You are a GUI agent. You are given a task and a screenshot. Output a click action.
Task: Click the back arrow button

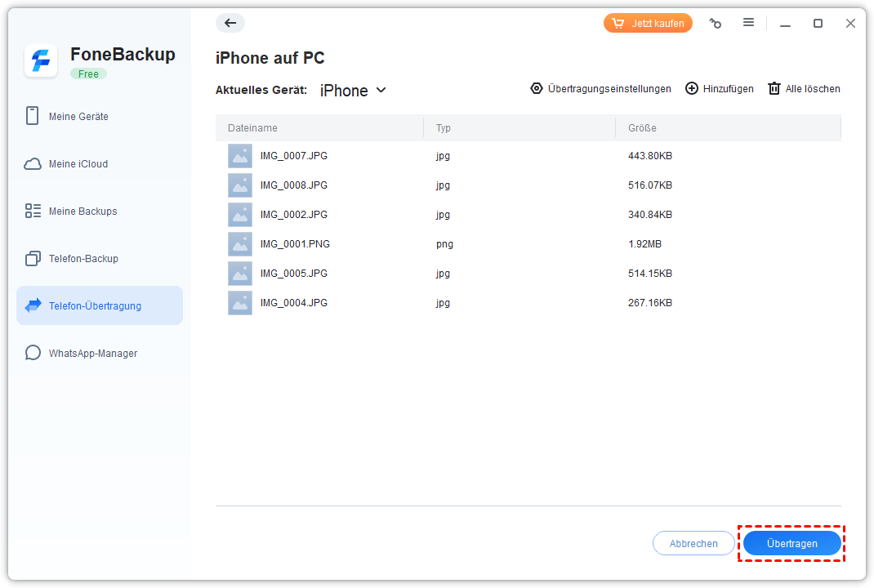[x=230, y=23]
